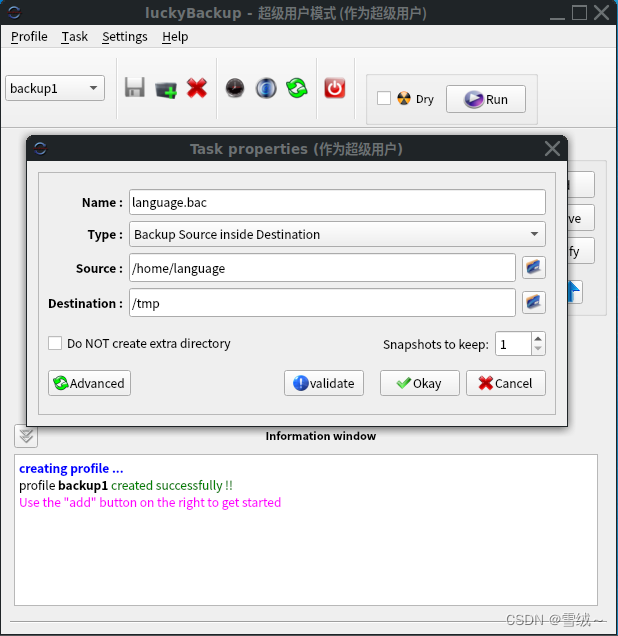618x636 pixels.
Task: Click the 'created successfully !!' message line
Action: point(126,486)
